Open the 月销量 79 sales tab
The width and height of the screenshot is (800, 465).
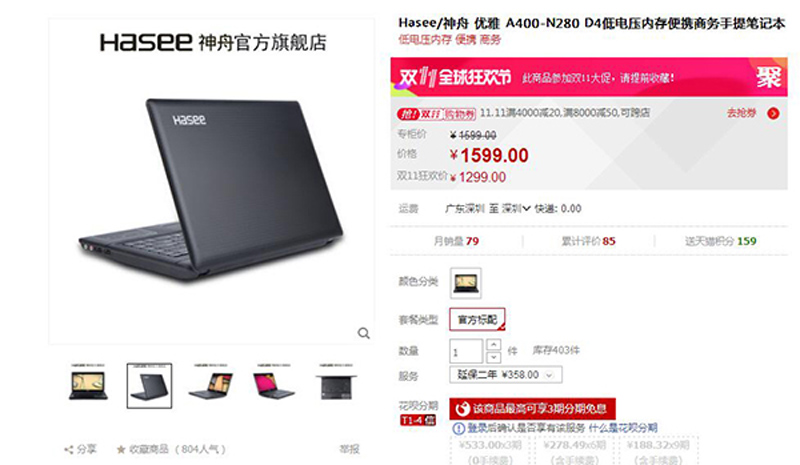point(456,241)
